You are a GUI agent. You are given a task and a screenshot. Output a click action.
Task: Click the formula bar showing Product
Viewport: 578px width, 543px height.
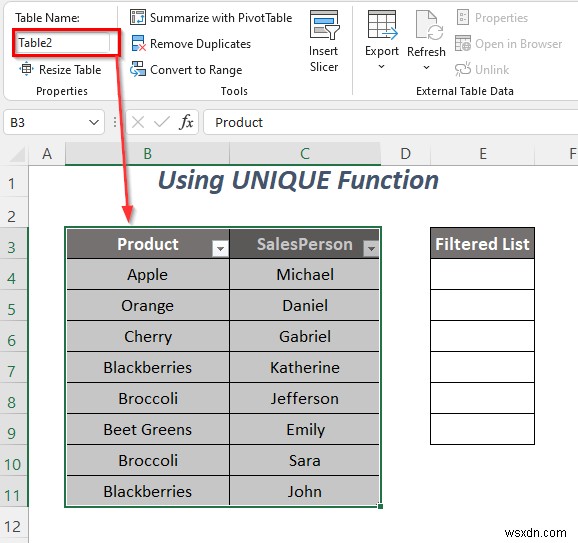click(x=391, y=122)
